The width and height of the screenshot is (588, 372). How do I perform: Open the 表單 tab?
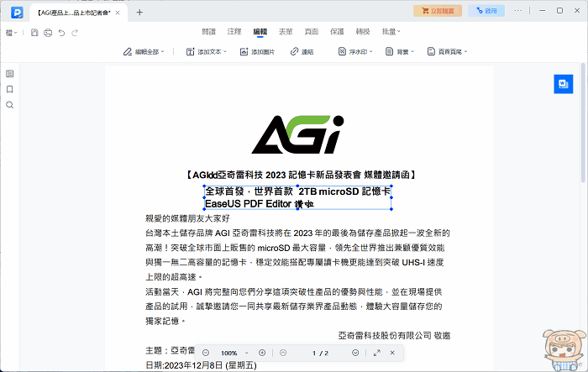286,32
